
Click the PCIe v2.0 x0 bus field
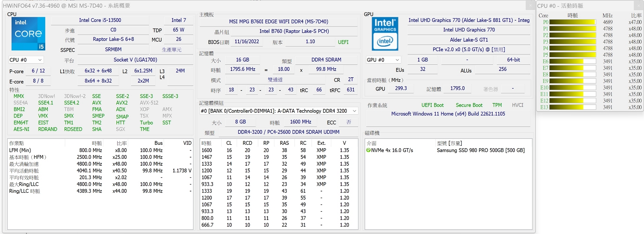click(469, 50)
